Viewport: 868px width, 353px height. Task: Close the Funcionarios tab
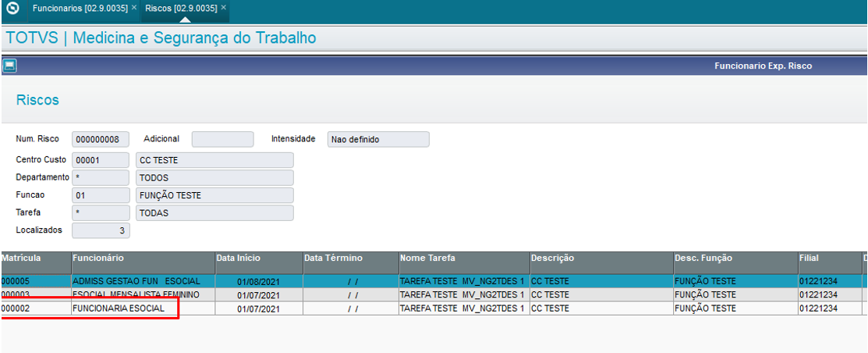coord(134,8)
